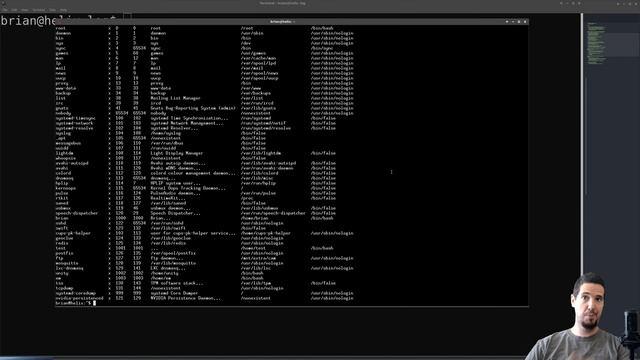The width and height of the screenshot is (640, 360).
Task: Open Terminal menu in background window
Action: [39, 9]
